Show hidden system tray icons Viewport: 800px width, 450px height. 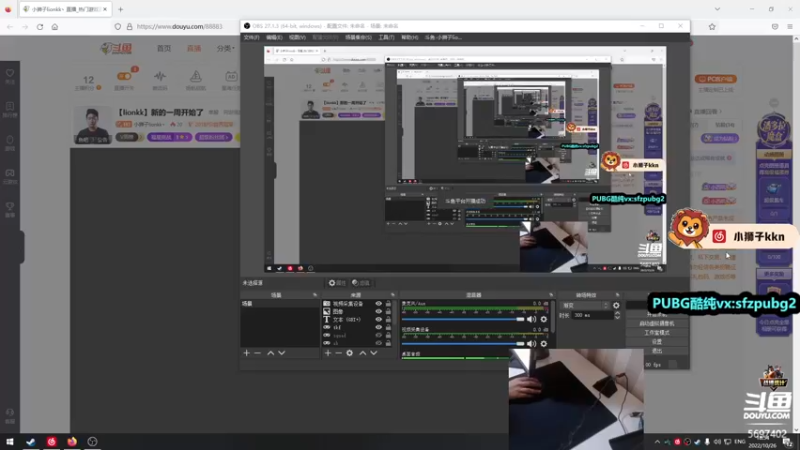click(x=657, y=442)
